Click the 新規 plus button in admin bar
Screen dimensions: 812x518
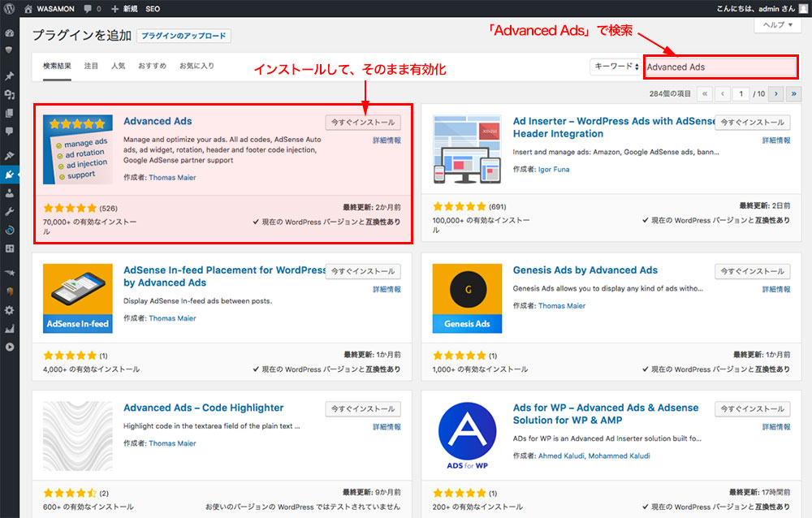click(123, 9)
